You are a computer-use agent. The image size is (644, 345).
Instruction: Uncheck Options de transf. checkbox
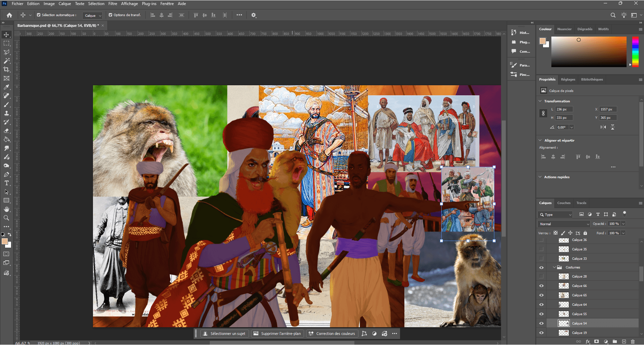click(110, 15)
